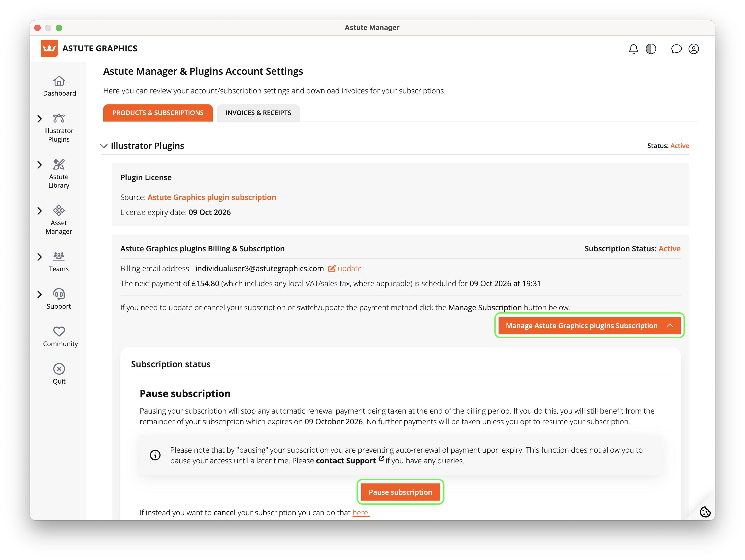
Task: Click update billing email link
Action: [x=349, y=268]
